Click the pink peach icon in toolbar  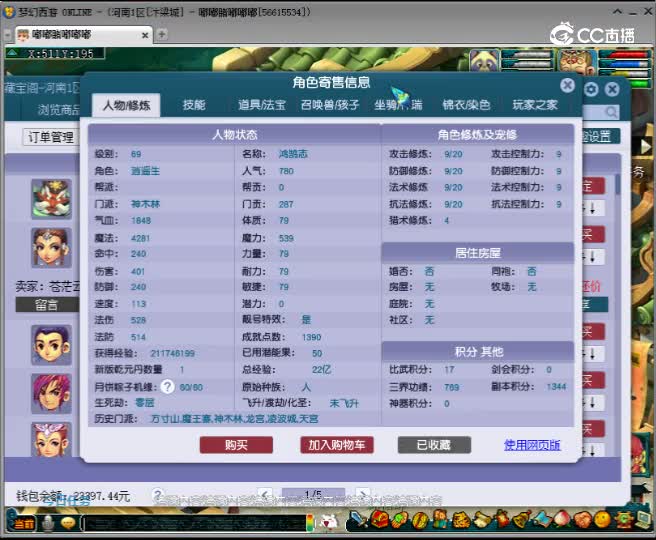(x=561, y=520)
